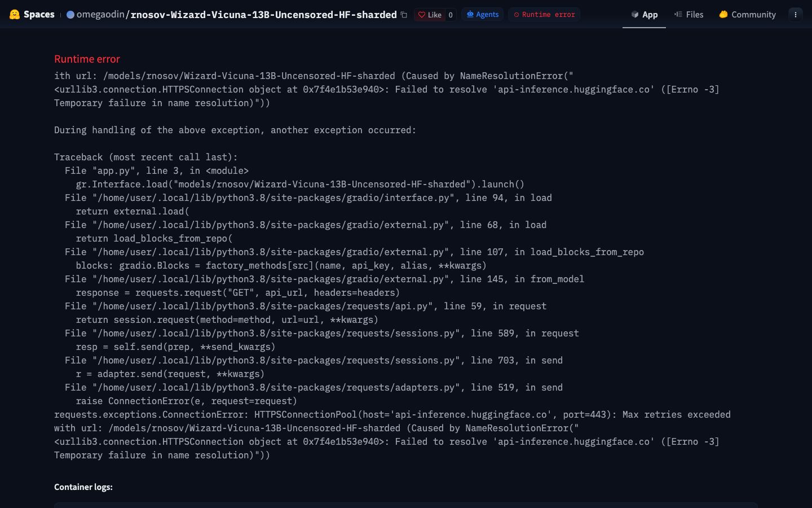
Task: Open the omegaodin profile link
Action: coord(100,15)
